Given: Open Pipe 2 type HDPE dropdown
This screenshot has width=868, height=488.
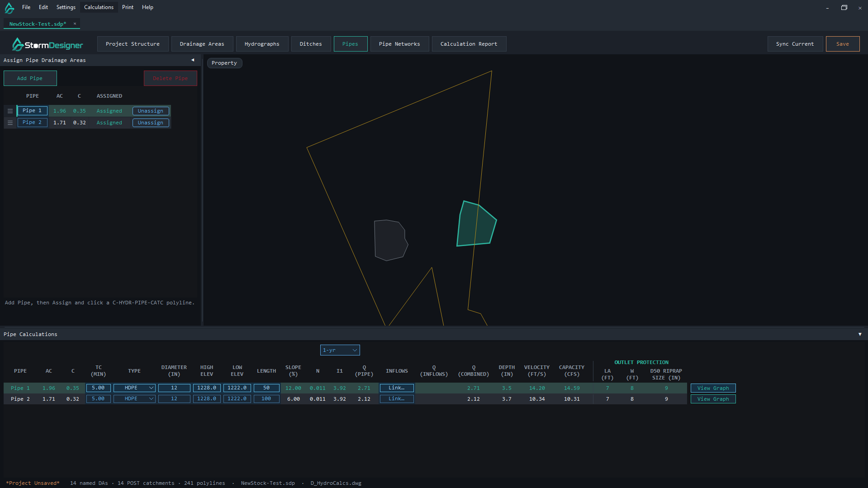Looking at the screenshot, I should click(x=134, y=399).
